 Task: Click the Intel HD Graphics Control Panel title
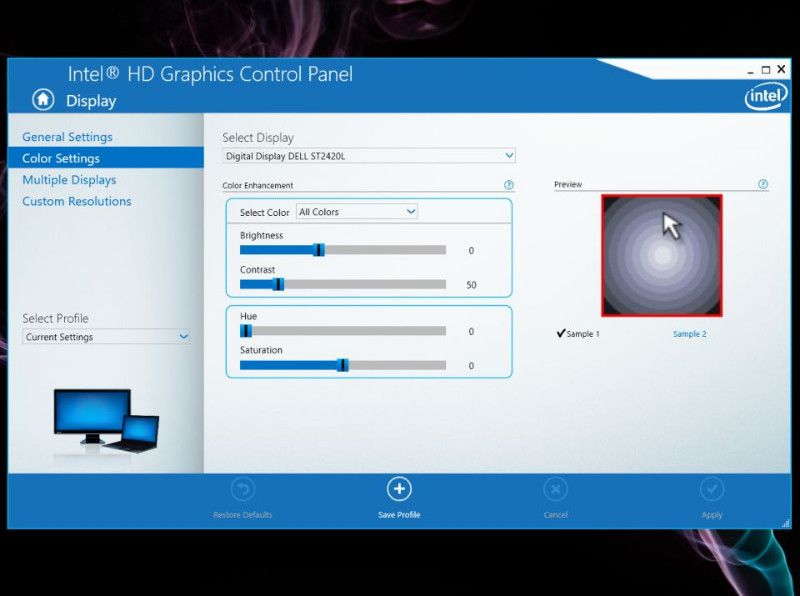[210, 74]
